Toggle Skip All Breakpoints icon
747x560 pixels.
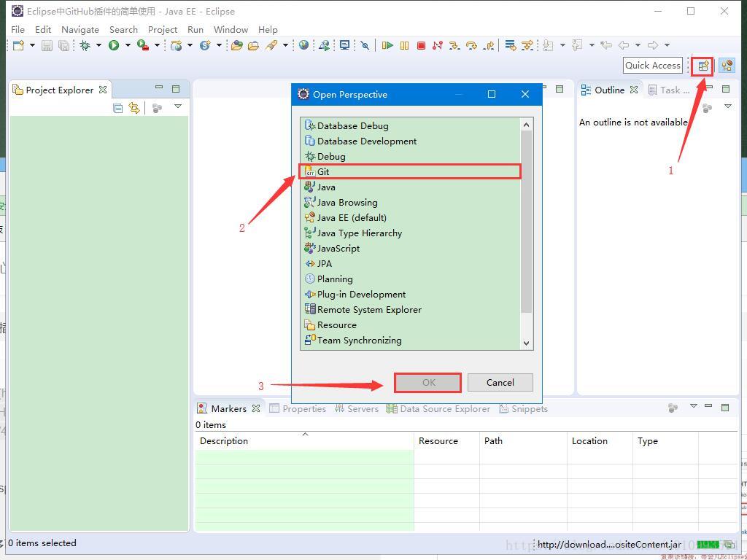coord(365,45)
